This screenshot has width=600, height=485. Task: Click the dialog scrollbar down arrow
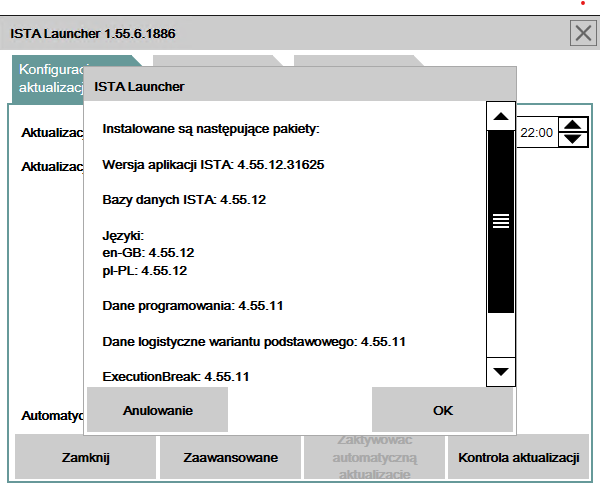pyautogui.click(x=501, y=371)
